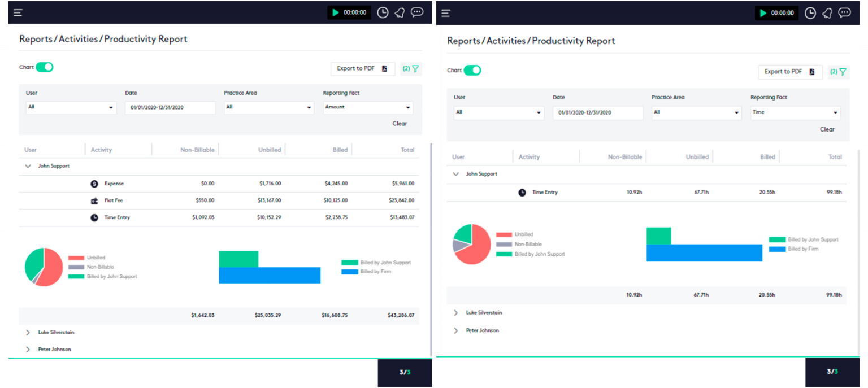Open notifications bell in right header

pyautogui.click(x=827, y=13)
